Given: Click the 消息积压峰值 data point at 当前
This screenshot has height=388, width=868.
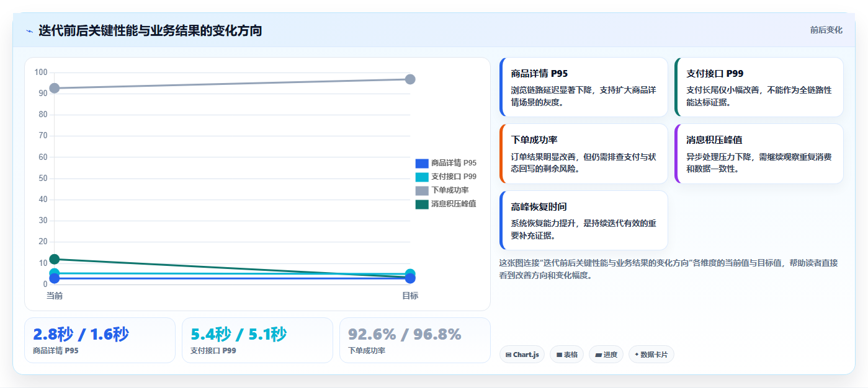Looking at the screenshot, I should (55, 259).
